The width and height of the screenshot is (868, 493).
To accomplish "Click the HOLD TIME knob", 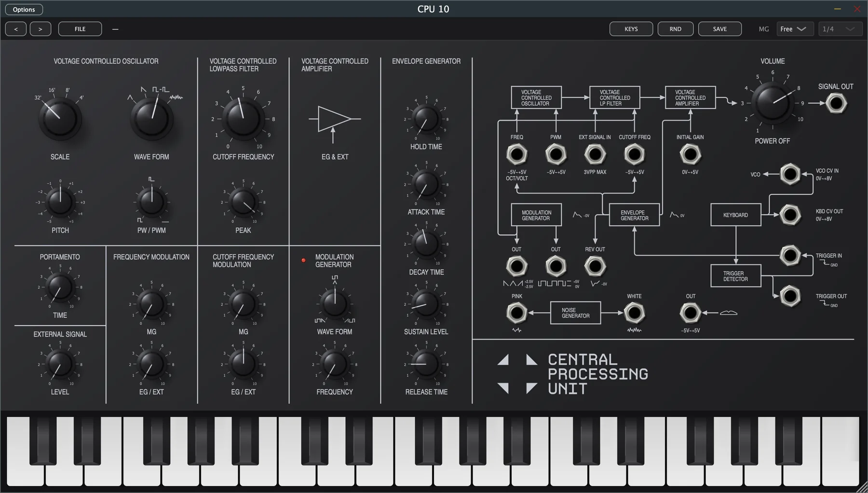I will point(426,119).
